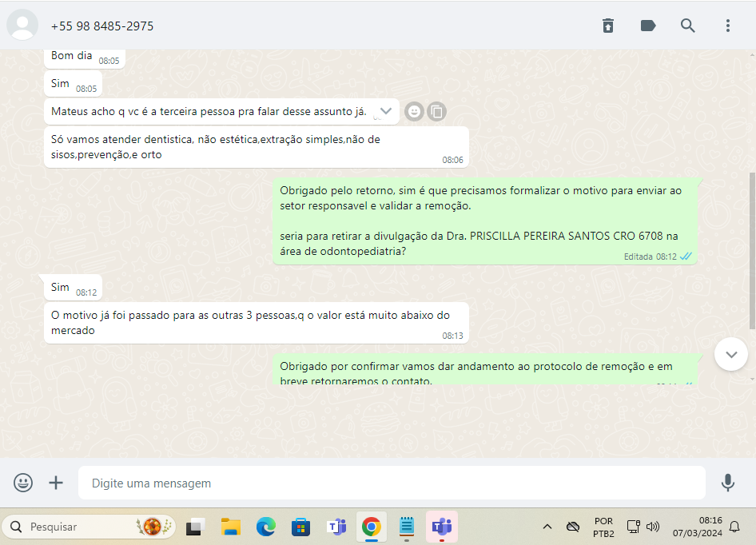Show hidden system tray icons chevron
The image size is (756, 545).
(x=547, y=527)
